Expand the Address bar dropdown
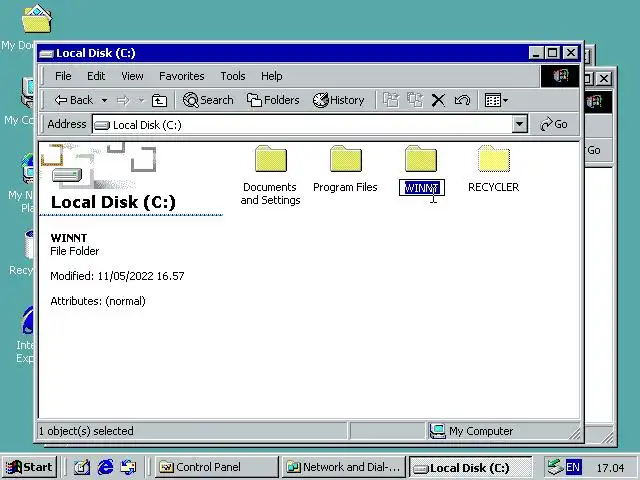This screenshot has height=480, width=640. 519,124
